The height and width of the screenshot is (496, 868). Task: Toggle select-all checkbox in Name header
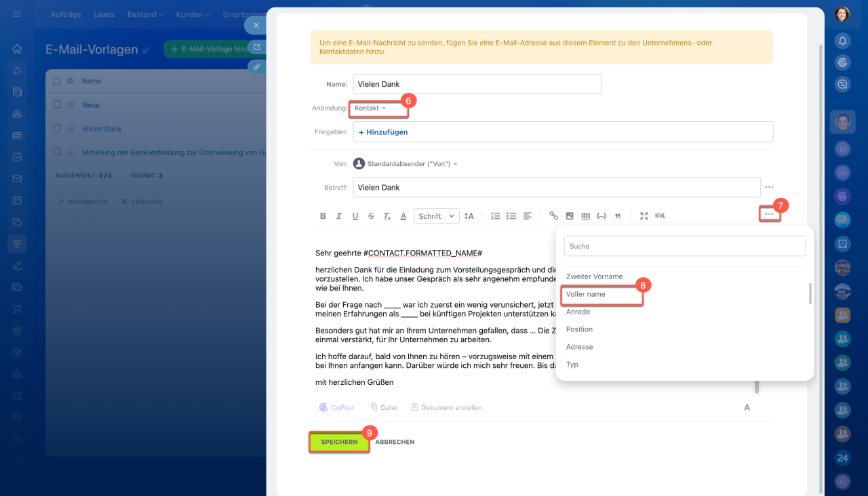57,81
